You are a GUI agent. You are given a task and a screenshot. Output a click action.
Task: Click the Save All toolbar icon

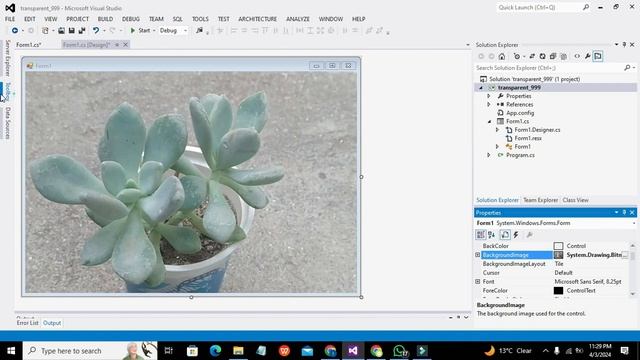point(82,31)
